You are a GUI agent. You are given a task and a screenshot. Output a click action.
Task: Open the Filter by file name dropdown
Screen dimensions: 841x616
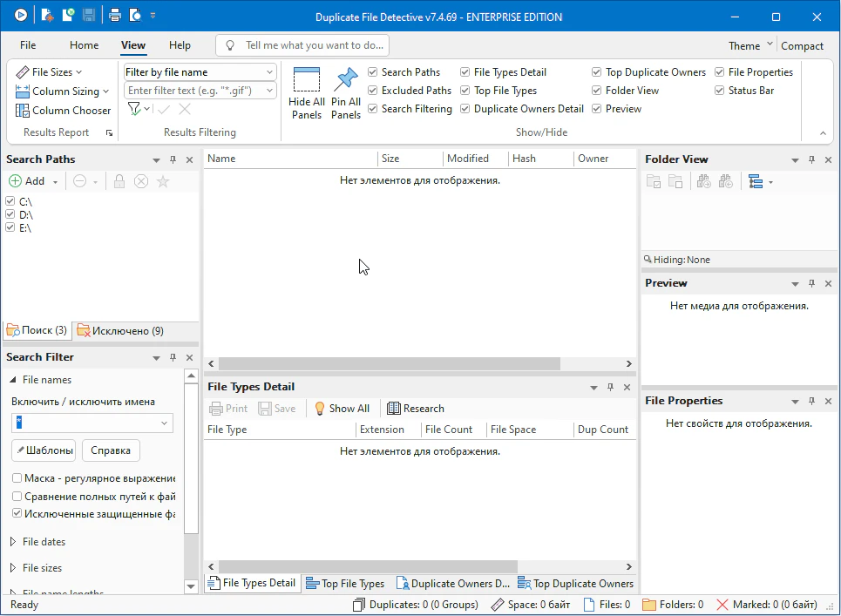tap(269, 72)
